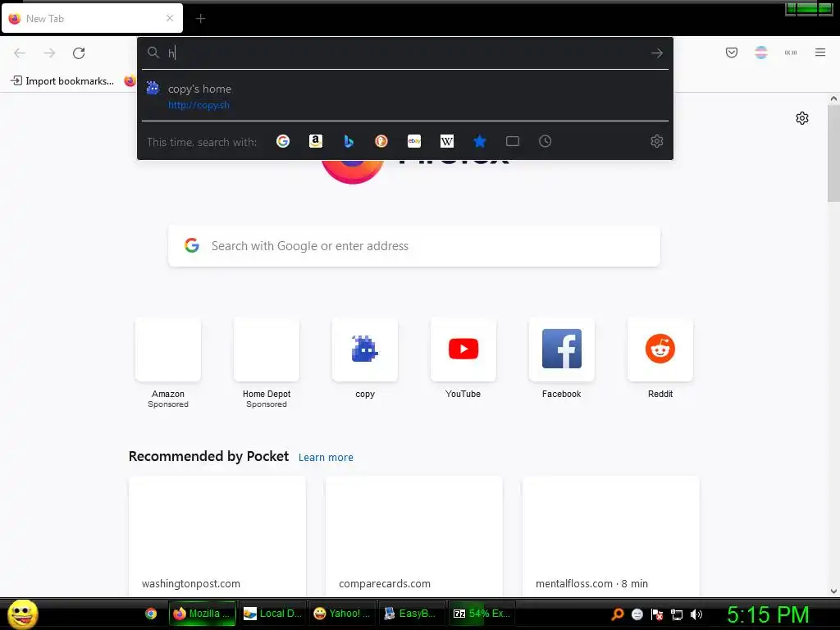Open the mentalfloss.com Pocket card
This screenshot has height=630, width=840.
[610, 536]
